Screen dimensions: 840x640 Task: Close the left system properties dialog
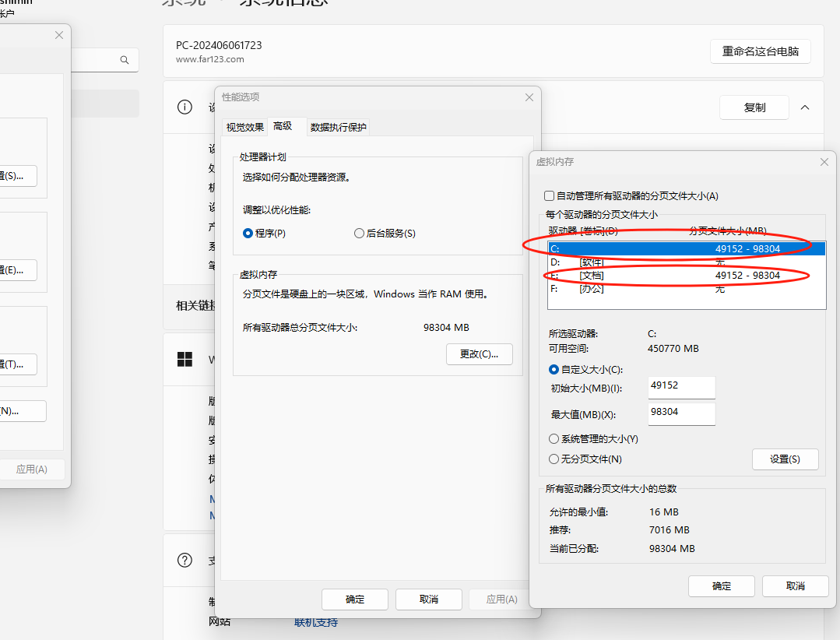point(59,35)
